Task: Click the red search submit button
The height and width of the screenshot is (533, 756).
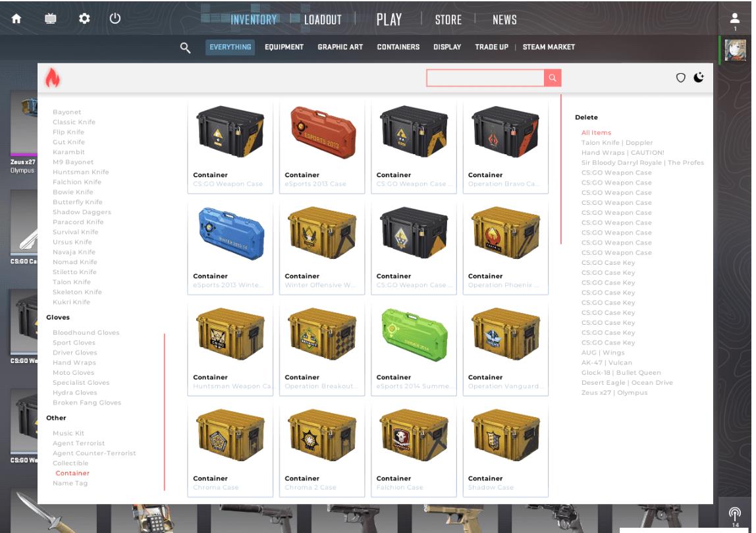Action: click(553, 78)
